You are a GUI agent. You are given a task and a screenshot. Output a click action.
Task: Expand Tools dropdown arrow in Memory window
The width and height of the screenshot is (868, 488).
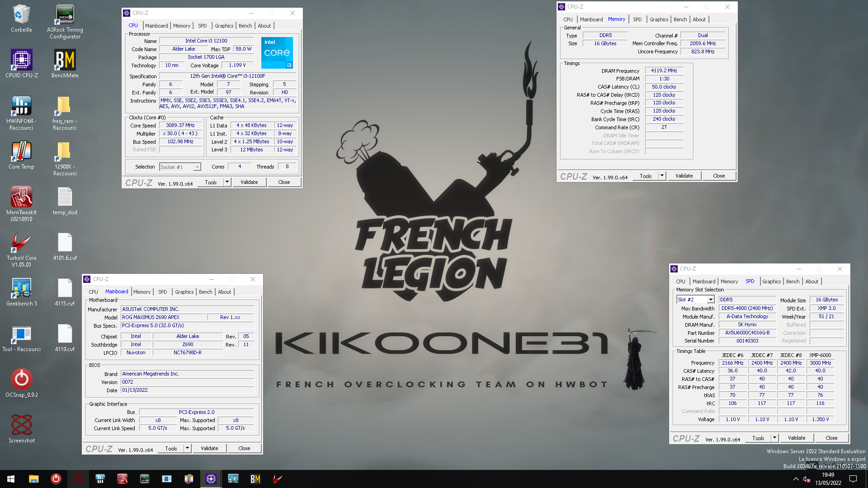662,176
